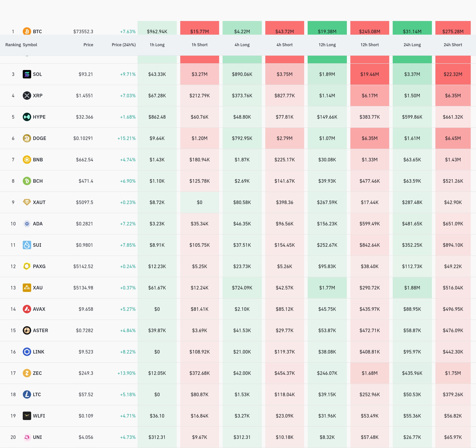This screenshot has height=448, width=476.
Task: Click the SOL Solana coin icon
Action: [27, 74]
